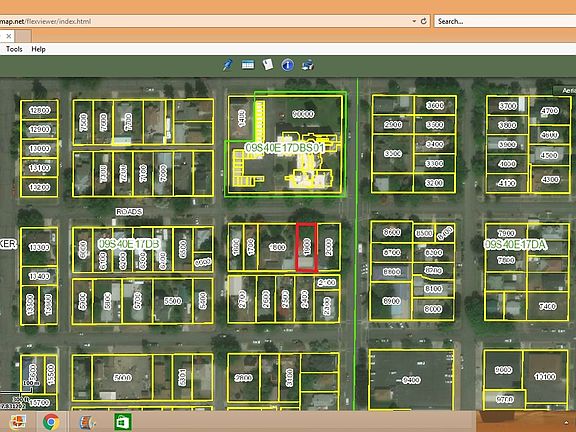Launch Google Chrome from the taskbar

click(51, 422)
